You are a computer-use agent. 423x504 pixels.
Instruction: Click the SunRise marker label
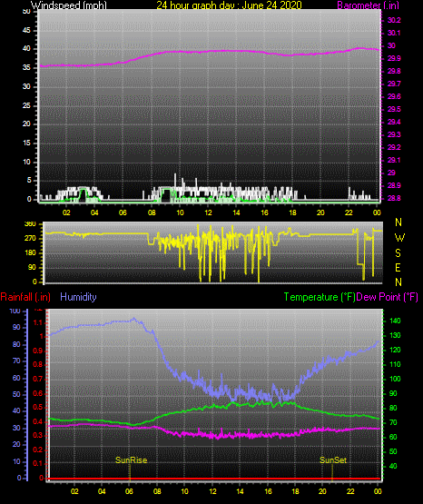click(x=131, y=460)
